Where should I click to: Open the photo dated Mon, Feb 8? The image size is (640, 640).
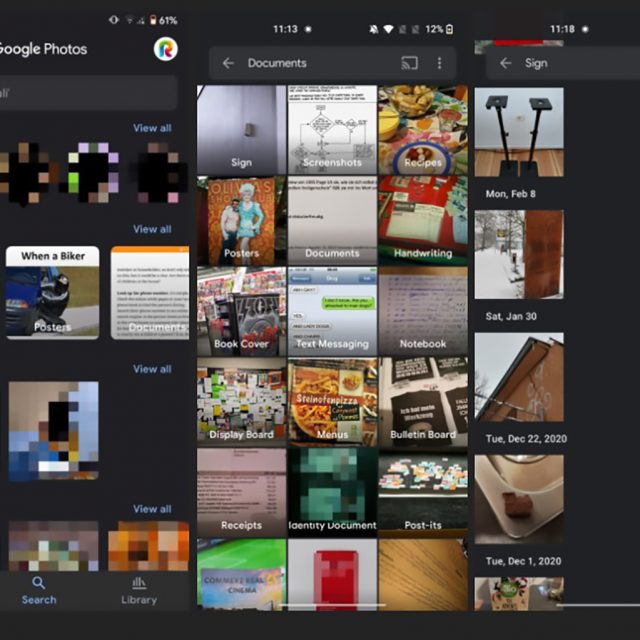(518, 132)
